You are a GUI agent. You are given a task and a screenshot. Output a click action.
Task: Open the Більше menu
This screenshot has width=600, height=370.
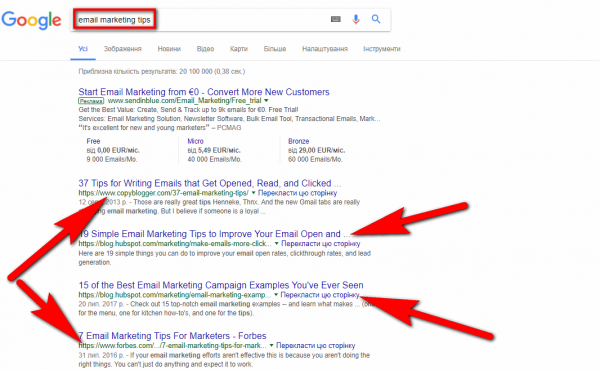275,49
